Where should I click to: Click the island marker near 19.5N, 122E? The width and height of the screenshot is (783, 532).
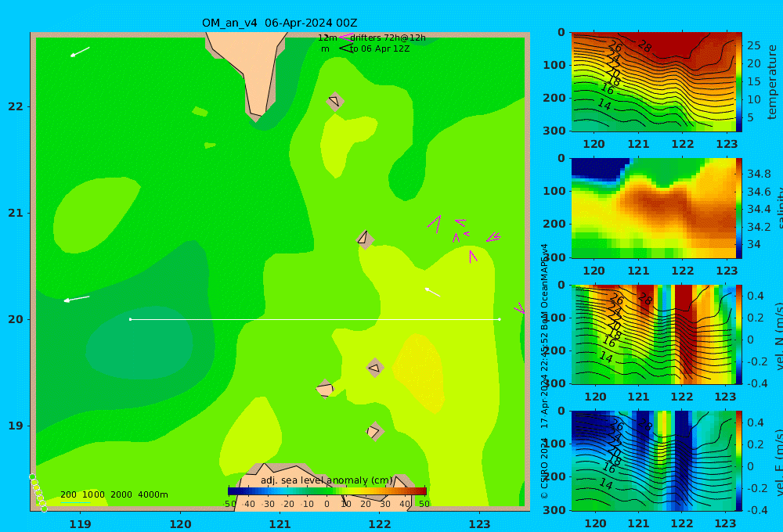pos(375,368)
